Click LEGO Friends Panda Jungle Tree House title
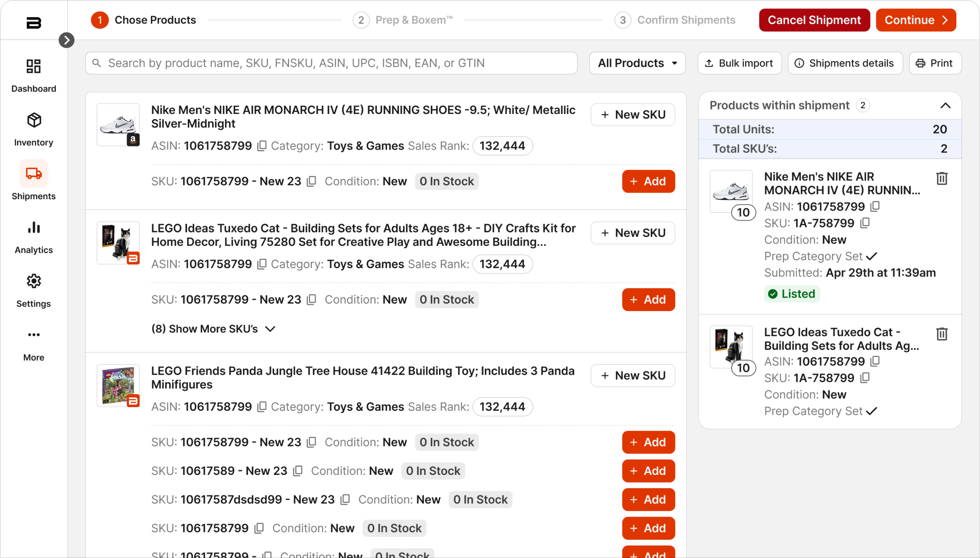Image resolution: width=980 pixels, height=558 pixels. pos(363,378)
